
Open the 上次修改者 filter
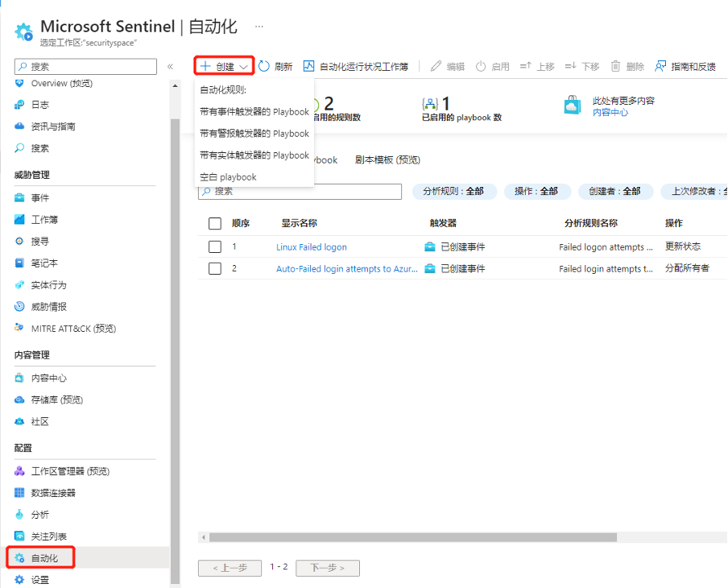tap(694, 192)
